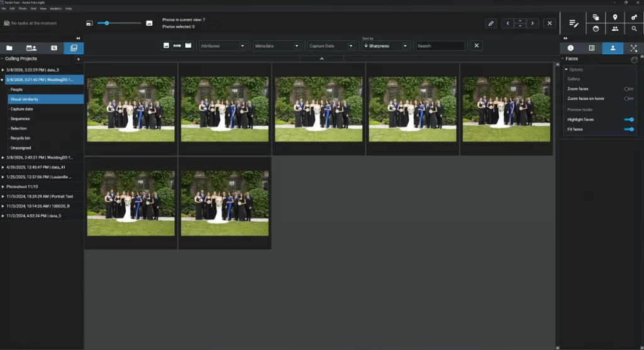The image size is (644, 350).
Task: Open the folders tab in left panel
Action: tap(9, 48)
